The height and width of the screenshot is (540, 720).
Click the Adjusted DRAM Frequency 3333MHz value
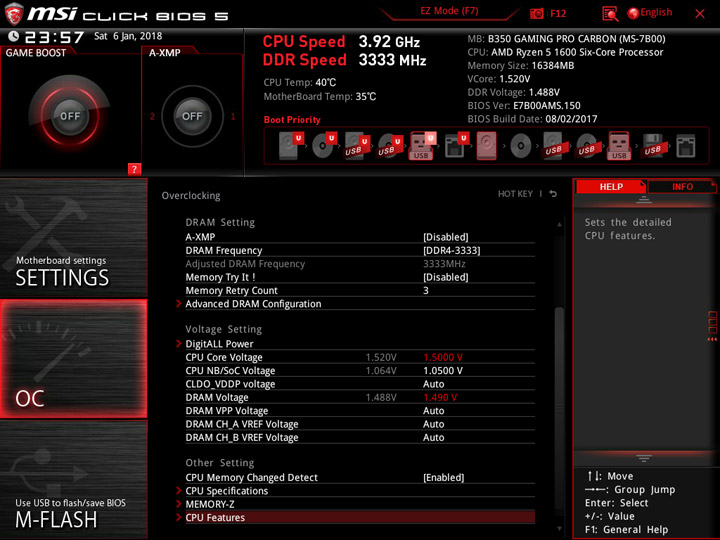(444, 264)
